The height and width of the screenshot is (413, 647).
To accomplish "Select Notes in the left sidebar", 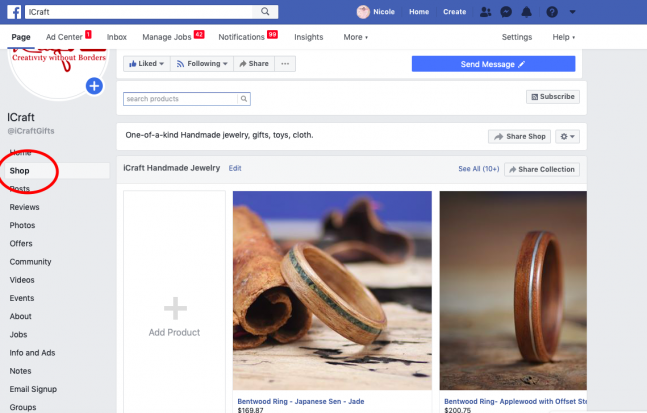I will 20,371.
